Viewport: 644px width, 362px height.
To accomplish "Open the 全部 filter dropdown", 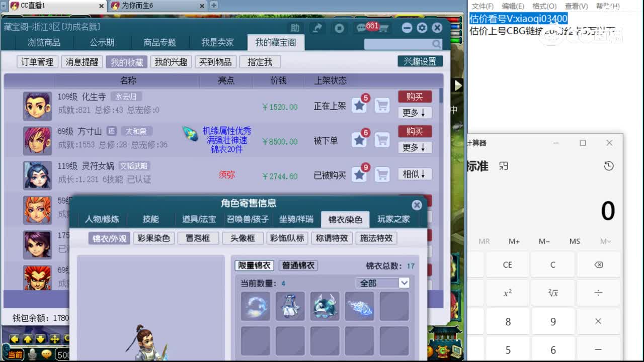I will click(x=383, y=283).
